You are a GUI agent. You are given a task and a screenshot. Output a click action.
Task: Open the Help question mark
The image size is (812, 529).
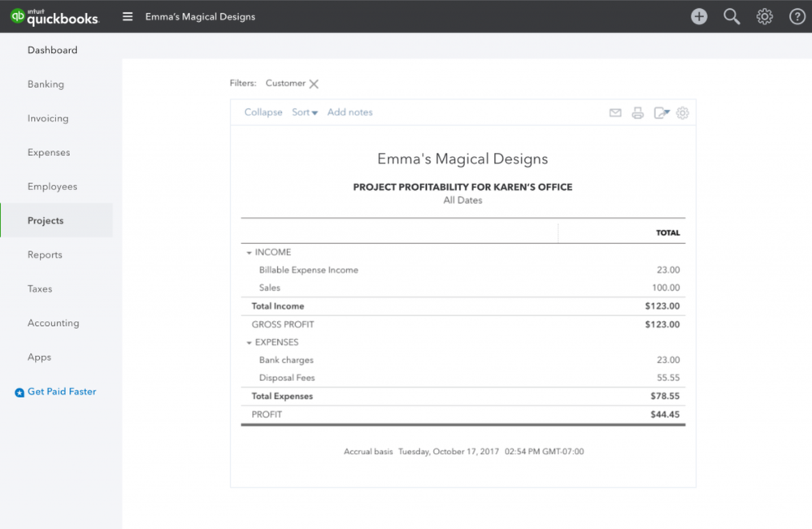pyautogui.click(x=797, y=16)
